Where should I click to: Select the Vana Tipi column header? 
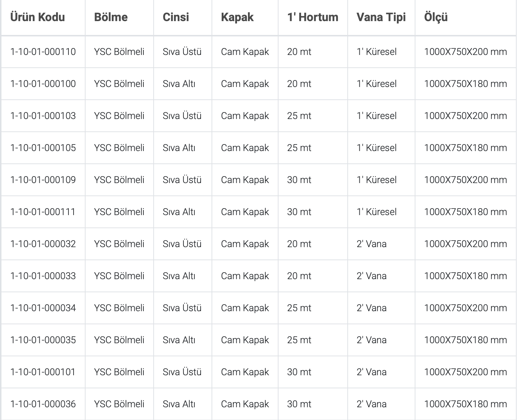(x=381, y=17)
